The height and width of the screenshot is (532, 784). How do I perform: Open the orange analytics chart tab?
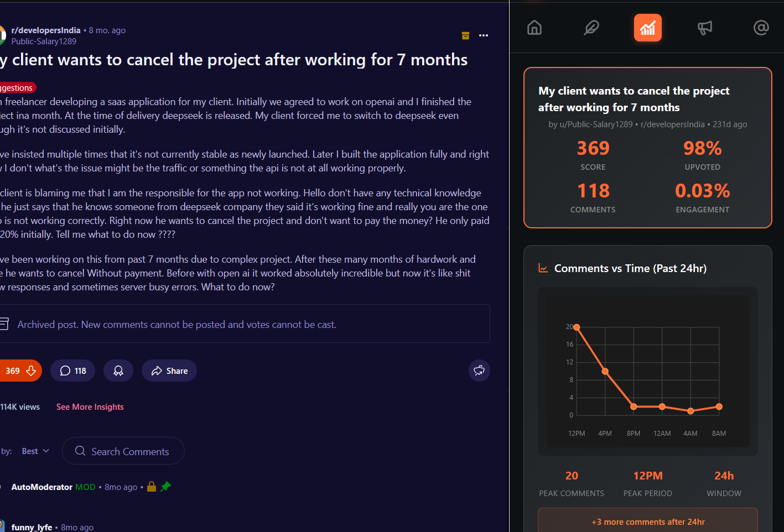coord(648,28)
